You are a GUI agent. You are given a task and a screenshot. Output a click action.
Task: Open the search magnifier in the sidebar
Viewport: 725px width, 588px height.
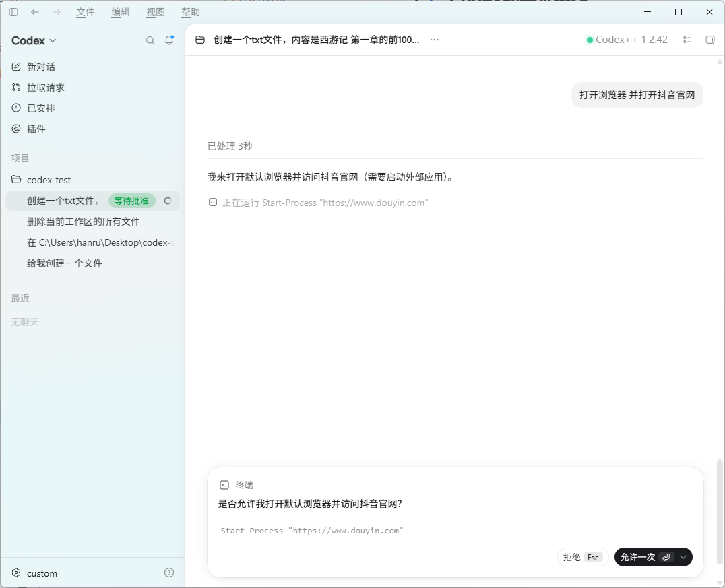tap(150, 40)
